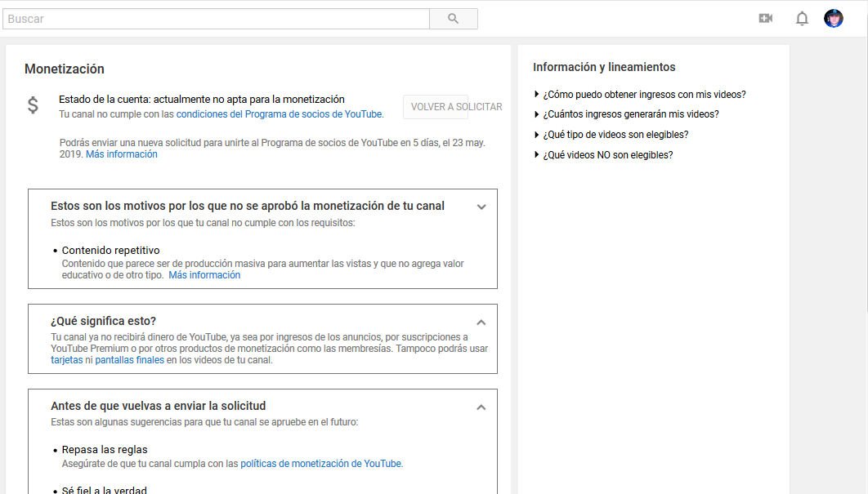Expand ¿Cuántos ingresos generarán mis videos?
The width and height of the screenshot is (868, 494).
[x=626, y=114]
